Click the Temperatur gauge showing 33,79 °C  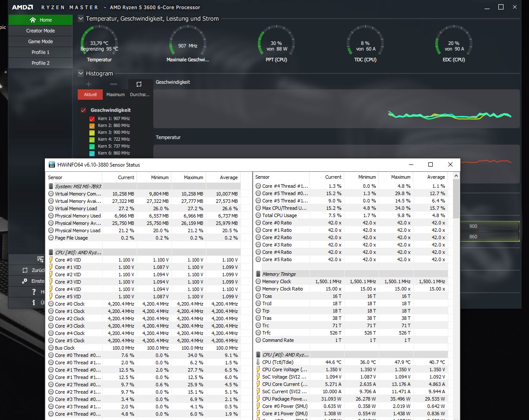[x=99, y=44]
